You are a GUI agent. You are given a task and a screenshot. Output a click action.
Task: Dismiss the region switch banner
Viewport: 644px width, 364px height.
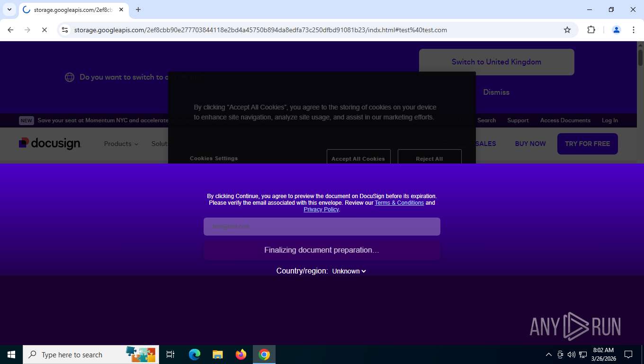point(496,92)
